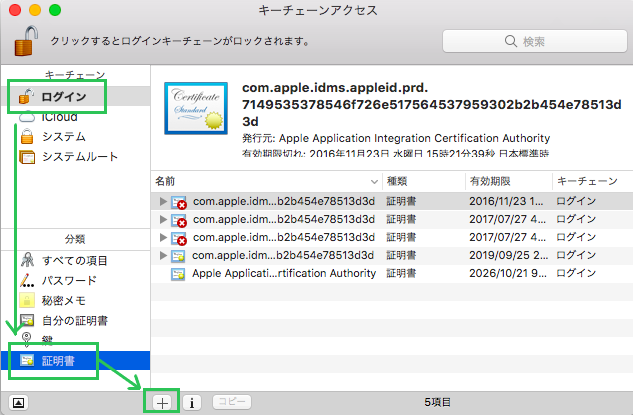
Task: Open the 鍵 keys category
Action: tap(75, 340)
